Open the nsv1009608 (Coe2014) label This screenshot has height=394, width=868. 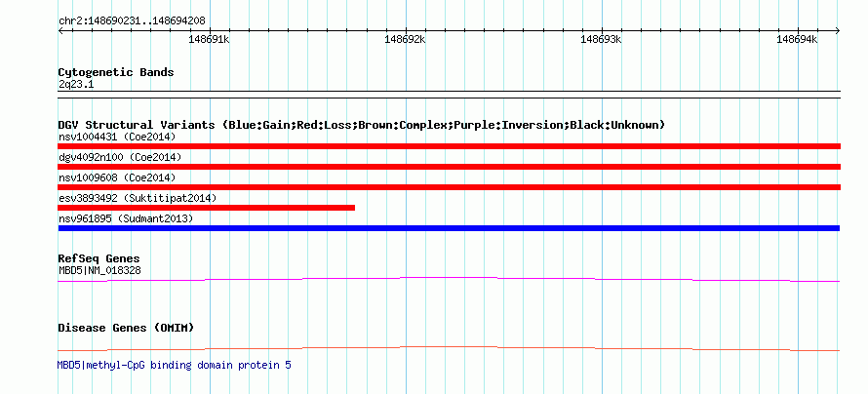click(x=117, y=177)
